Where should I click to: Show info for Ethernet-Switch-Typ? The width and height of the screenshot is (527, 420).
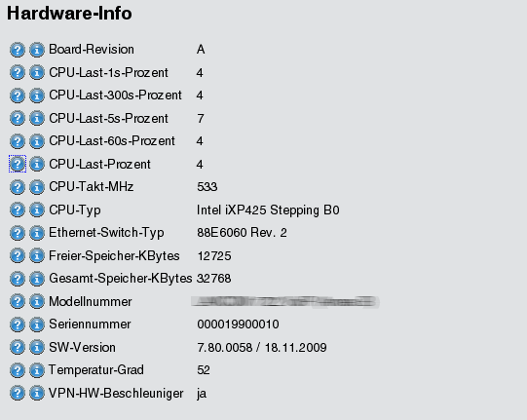click(37, 233)
